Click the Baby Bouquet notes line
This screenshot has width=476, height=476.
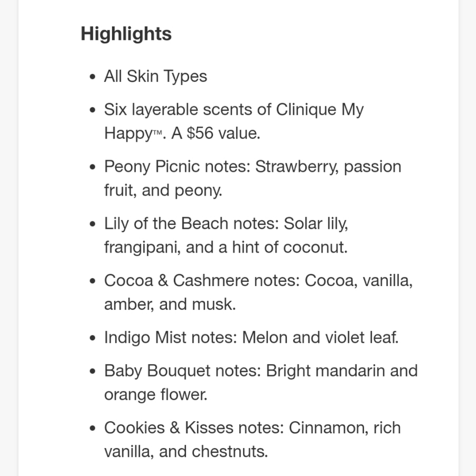[261, 371]
